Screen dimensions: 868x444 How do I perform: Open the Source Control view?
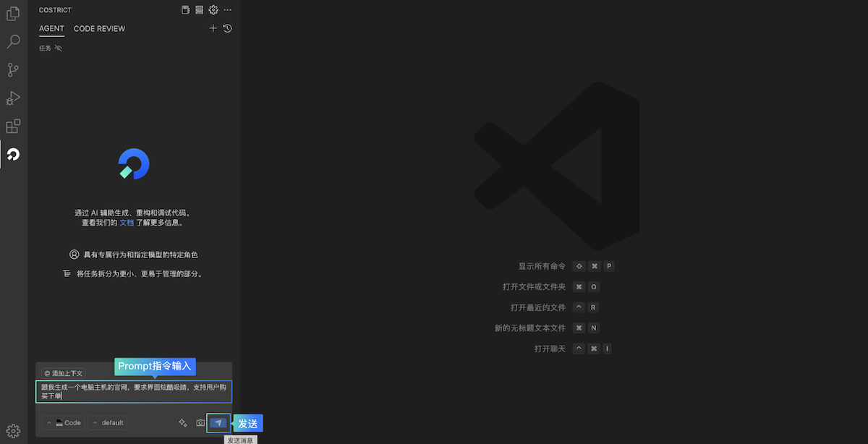(x=13, y=69)
